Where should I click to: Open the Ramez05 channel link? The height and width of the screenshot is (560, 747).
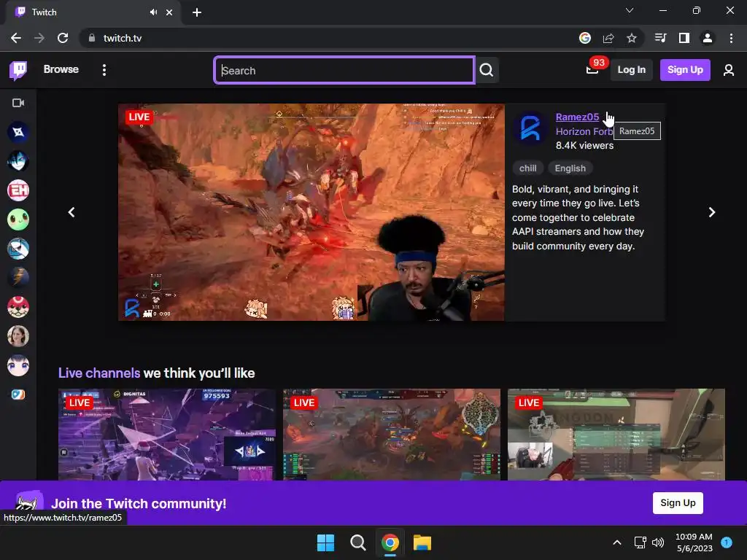pyautogui.click(x=577, y=117)
